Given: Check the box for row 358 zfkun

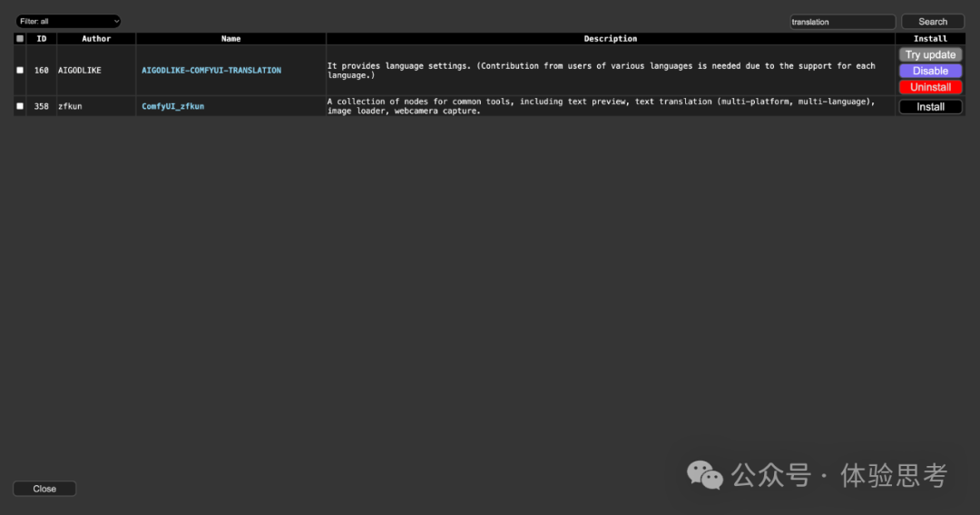Looking at the screenshot, I should click(20, 106).
